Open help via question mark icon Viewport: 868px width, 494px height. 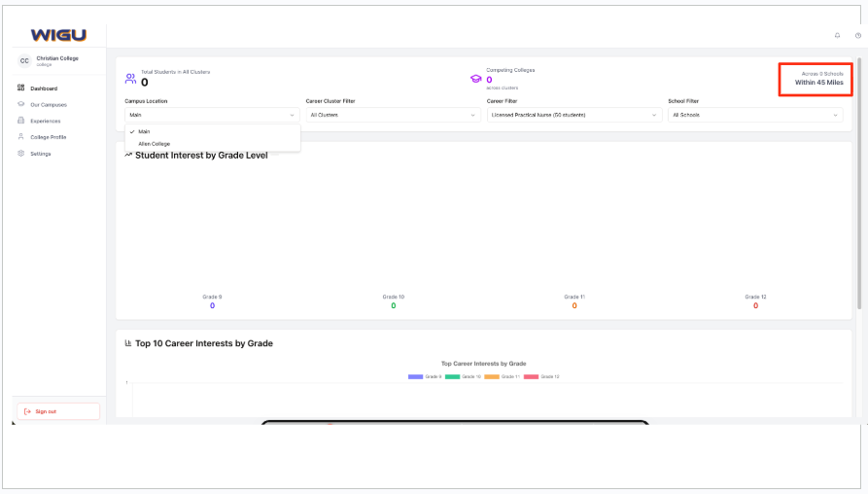857,36
